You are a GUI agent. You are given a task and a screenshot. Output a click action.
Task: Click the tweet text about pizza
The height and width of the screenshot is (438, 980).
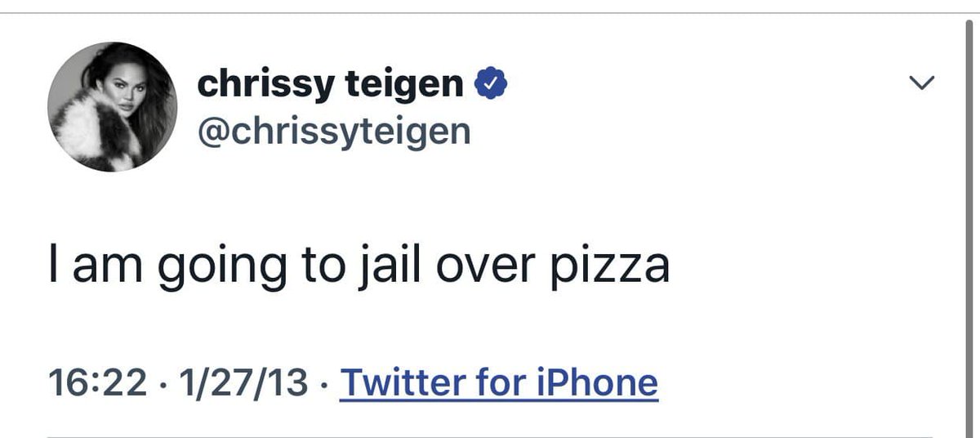tap(359, 267)
